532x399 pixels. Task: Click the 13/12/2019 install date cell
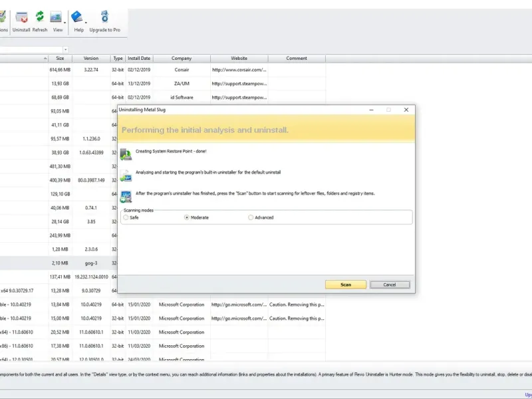(139, 84)
